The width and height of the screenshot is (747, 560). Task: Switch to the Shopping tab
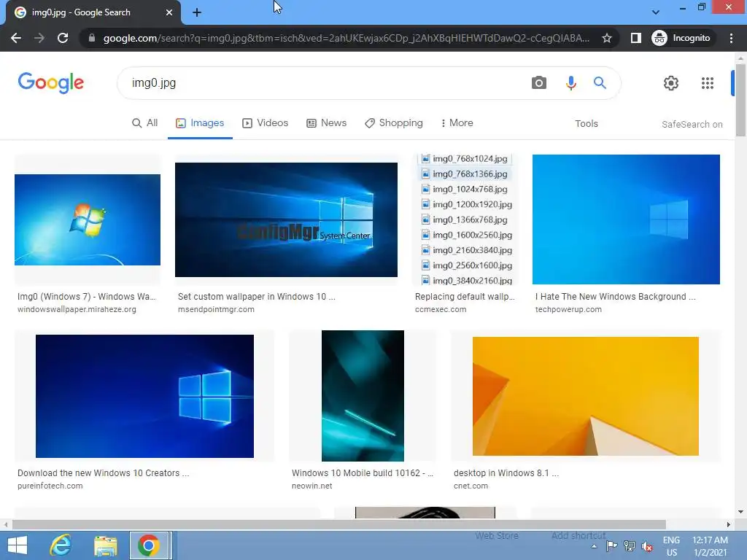(393, 122)
